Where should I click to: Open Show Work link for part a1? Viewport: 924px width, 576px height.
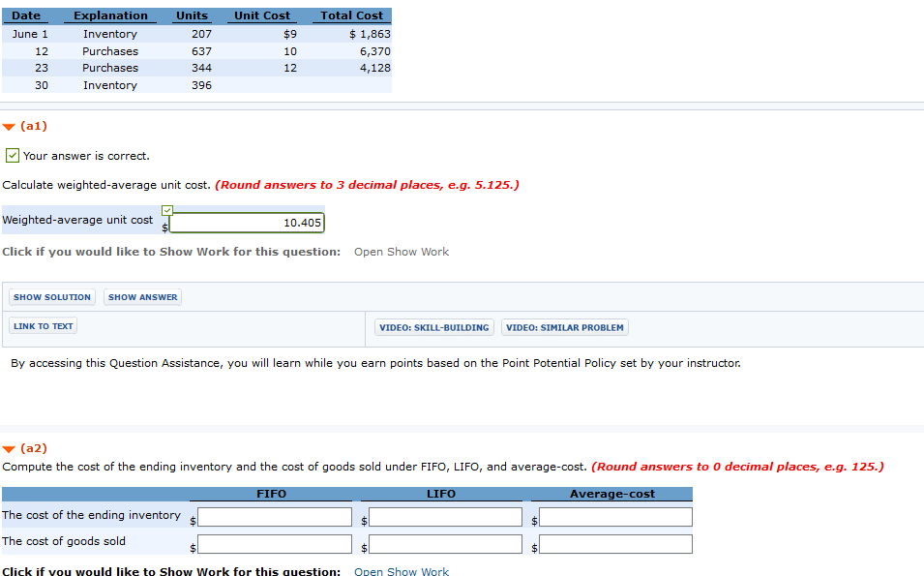point(402,252)
